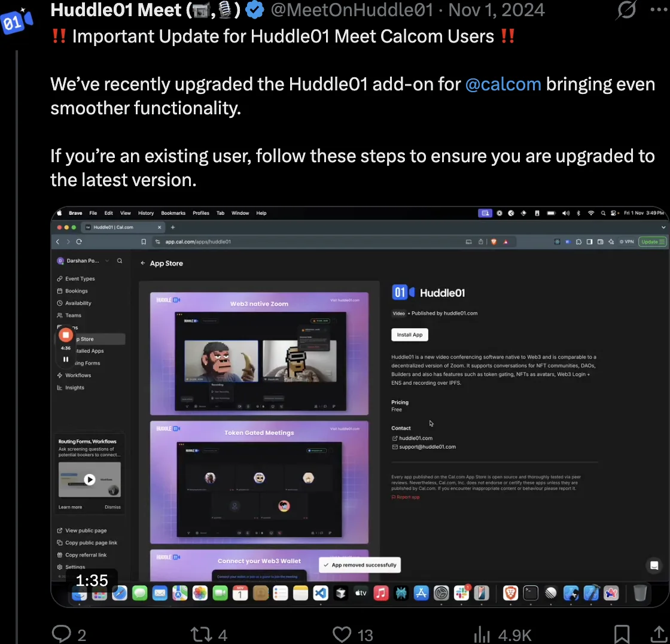Open Availability in Cal.com sidebar
The height and width of the screenshot is (644, 670).
tap(78, 303)
